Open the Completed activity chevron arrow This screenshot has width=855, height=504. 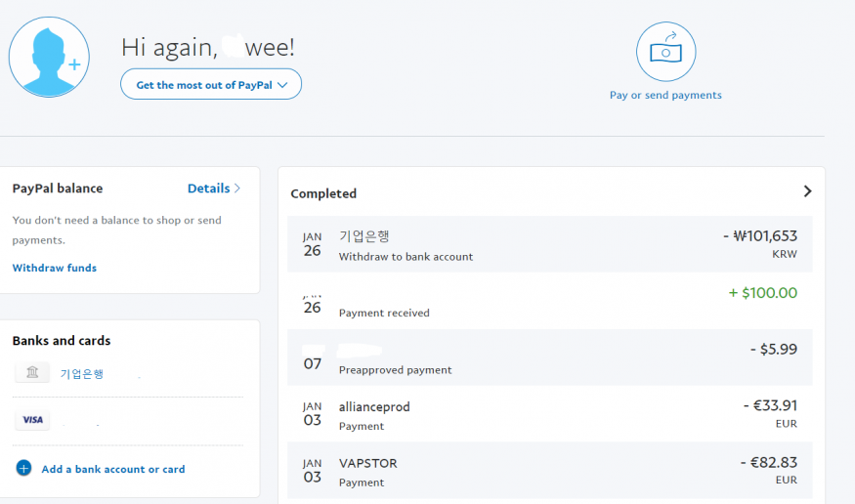tap(807, 191)
